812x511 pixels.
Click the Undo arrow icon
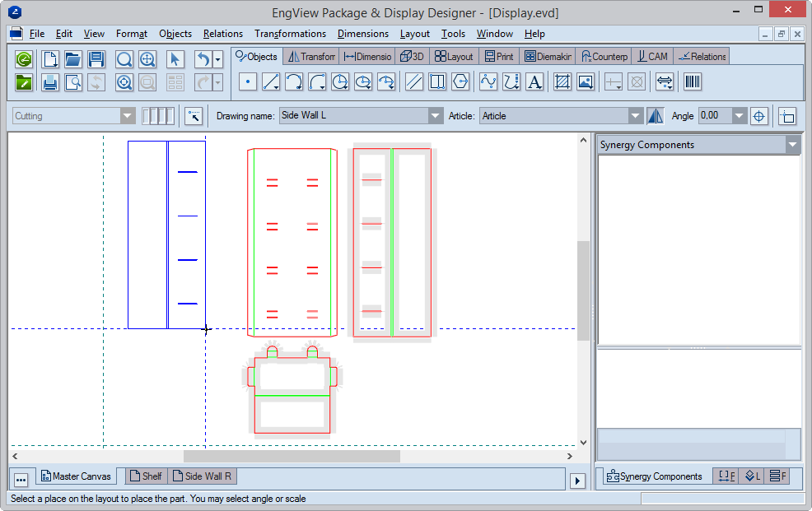coord(203,59)
